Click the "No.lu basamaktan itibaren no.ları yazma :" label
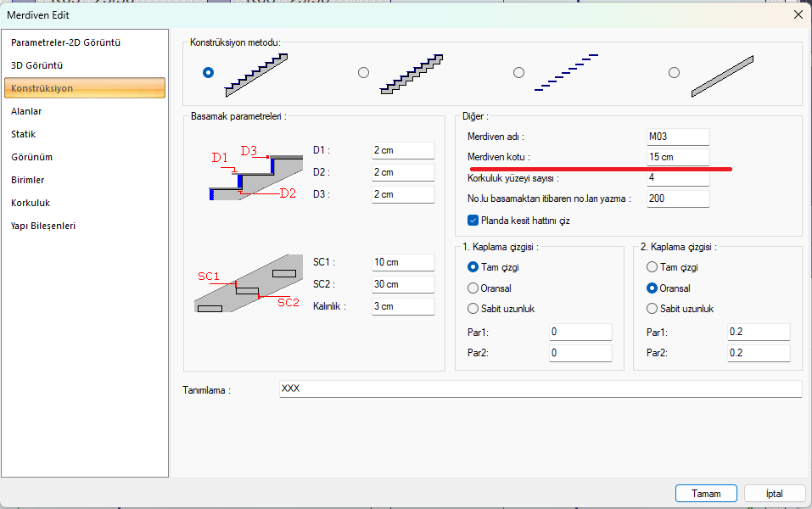Screen dimensions: 812x509 pyautogui.click(x=549, y=199)
